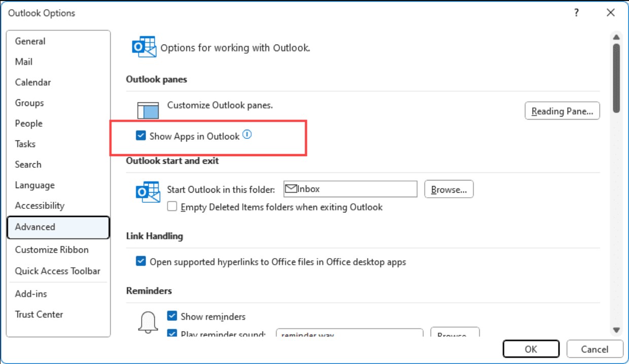Open the Mail options category
Screen dimensions: 629x364
tap(24, 62)
